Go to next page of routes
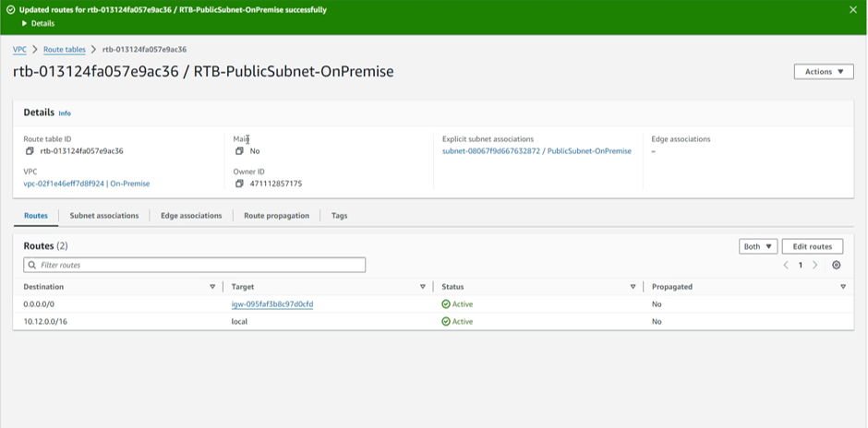868x428 pixels. [x=814, y=266]
